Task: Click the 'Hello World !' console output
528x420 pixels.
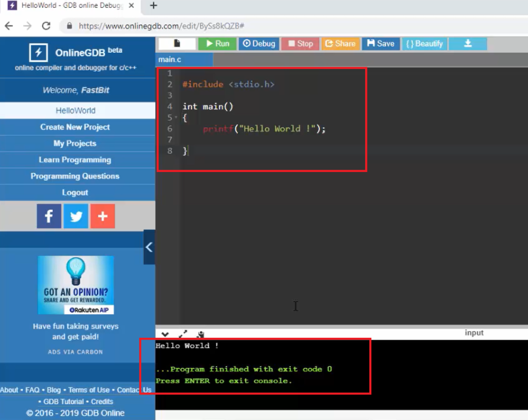Action: click(187, 346)
